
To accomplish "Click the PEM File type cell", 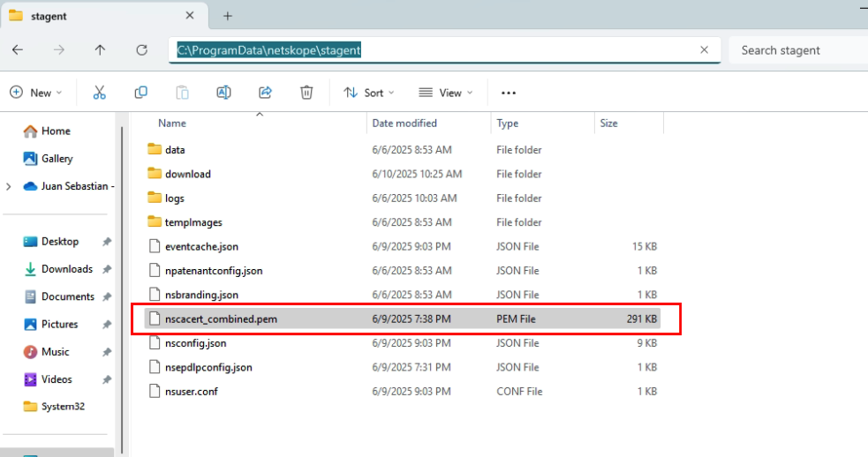I will tap(516, 319).
